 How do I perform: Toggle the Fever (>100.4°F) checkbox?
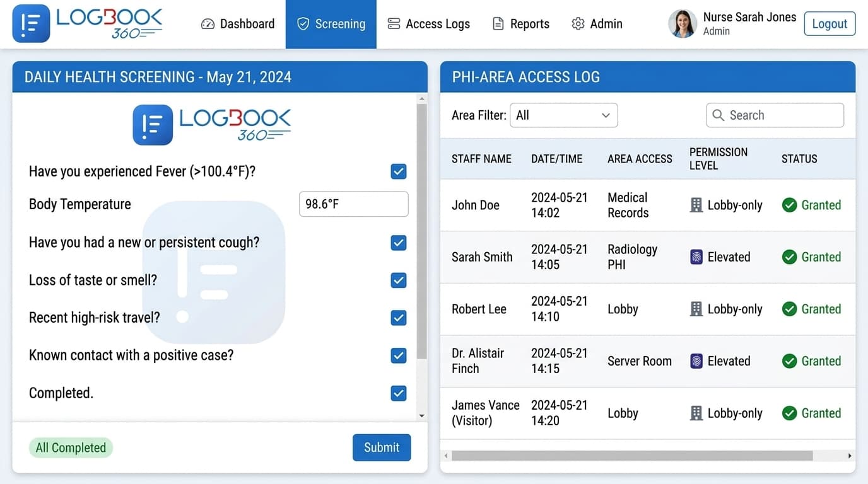point(399,171)
